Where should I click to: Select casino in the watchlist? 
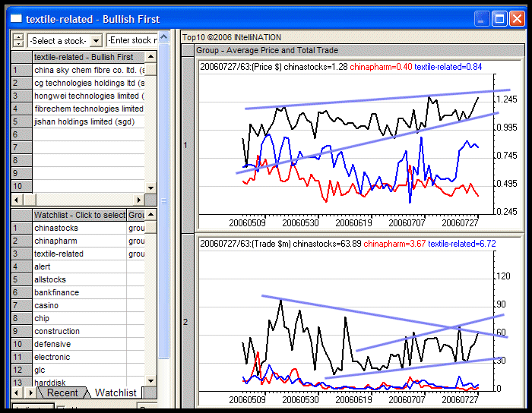(x=80, y=305)
